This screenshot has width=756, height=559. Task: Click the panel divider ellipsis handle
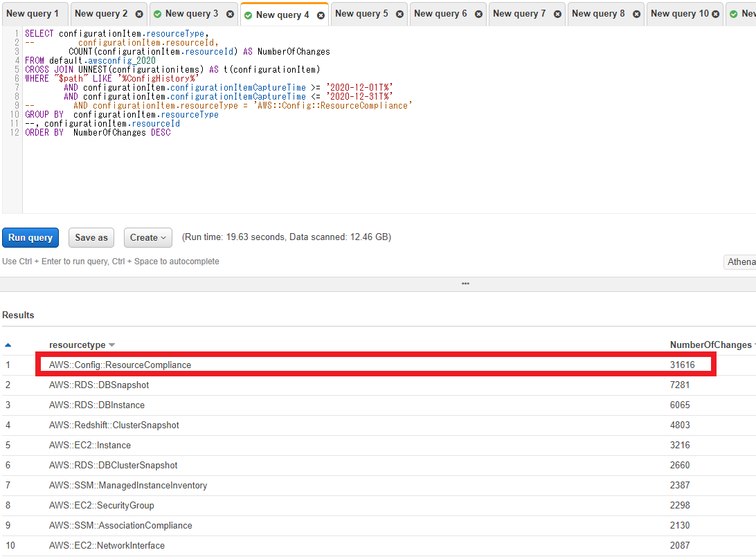465,284
